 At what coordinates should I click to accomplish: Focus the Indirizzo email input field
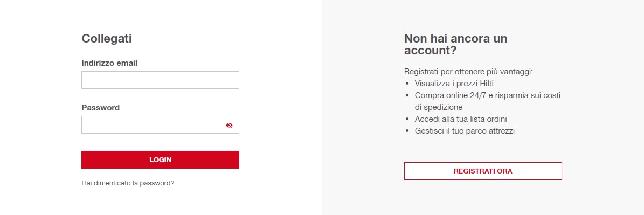(160, 80)
